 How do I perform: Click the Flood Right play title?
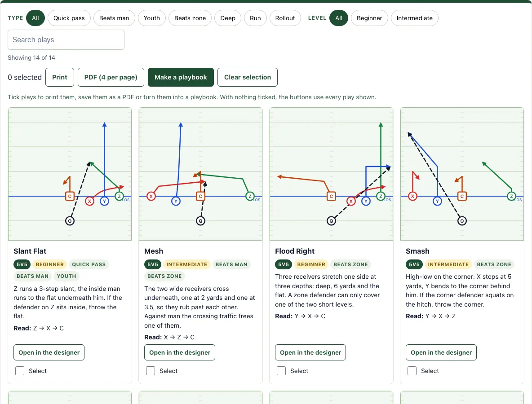pyautogui.click(x=295, y=251)
